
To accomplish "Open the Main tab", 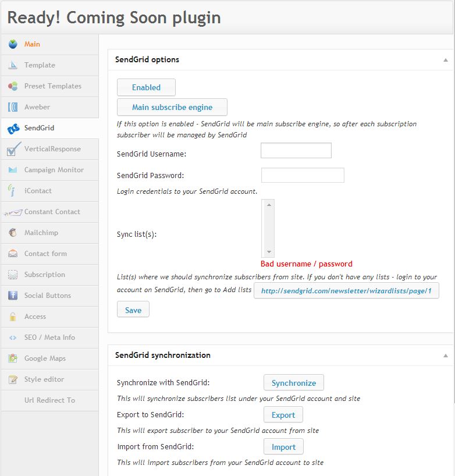I will [50, 44].
